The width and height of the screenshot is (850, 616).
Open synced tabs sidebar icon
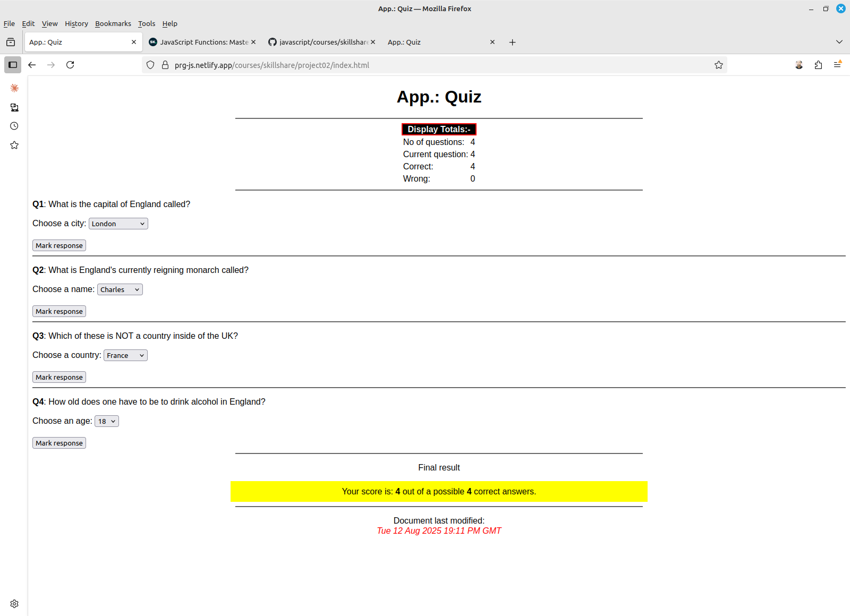(x=14, y=107)
